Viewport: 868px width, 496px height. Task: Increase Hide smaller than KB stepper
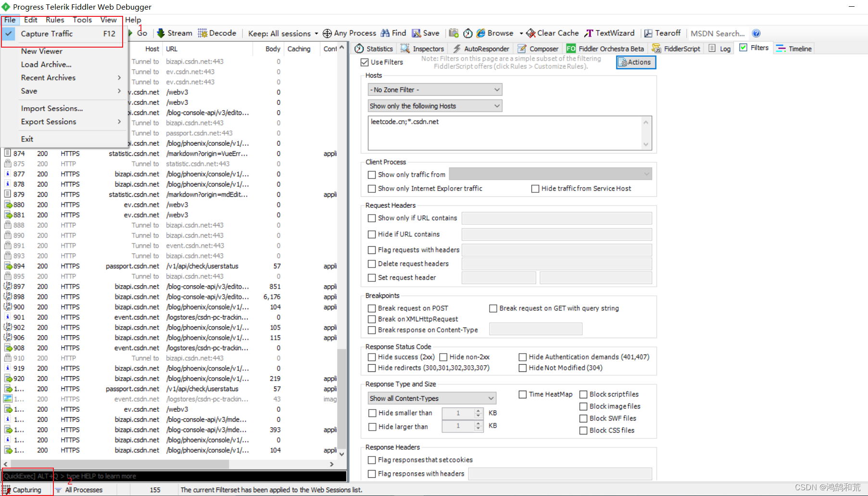[x=478, y=410]
